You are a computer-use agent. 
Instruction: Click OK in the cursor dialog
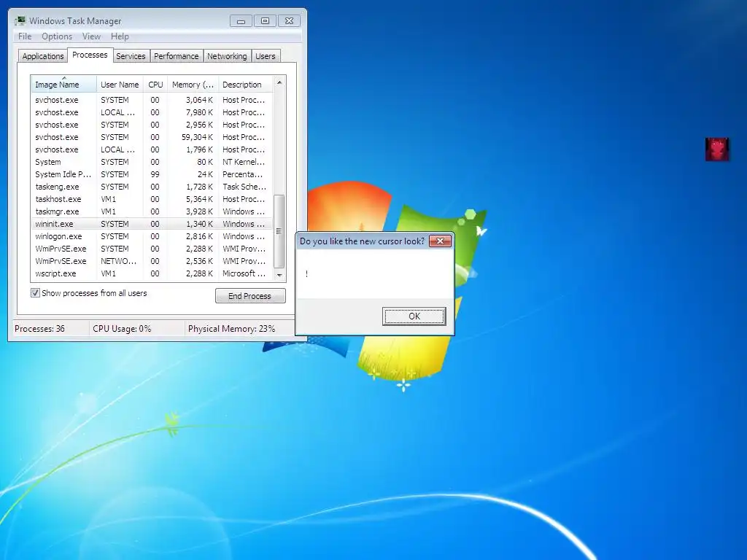(414, 316)
